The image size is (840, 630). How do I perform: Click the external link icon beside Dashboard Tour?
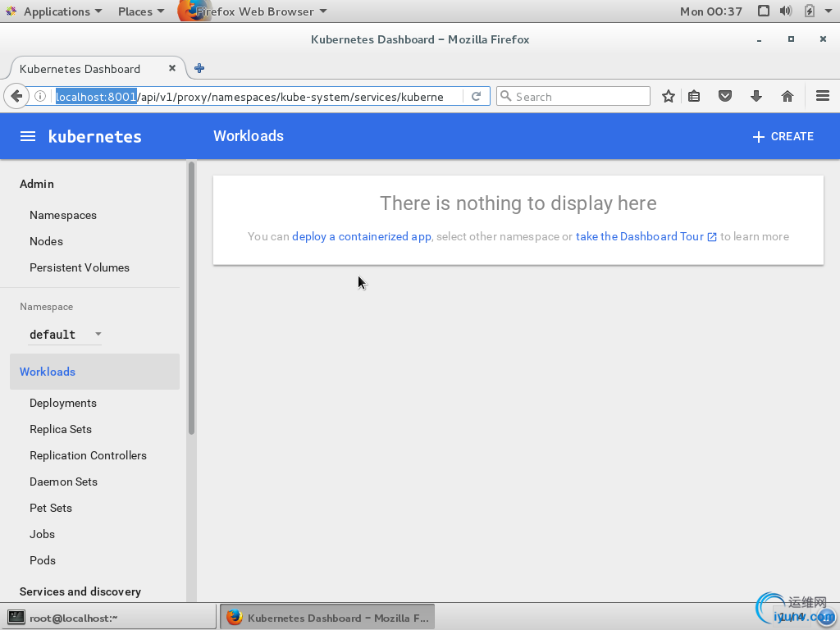coord(712,237)
